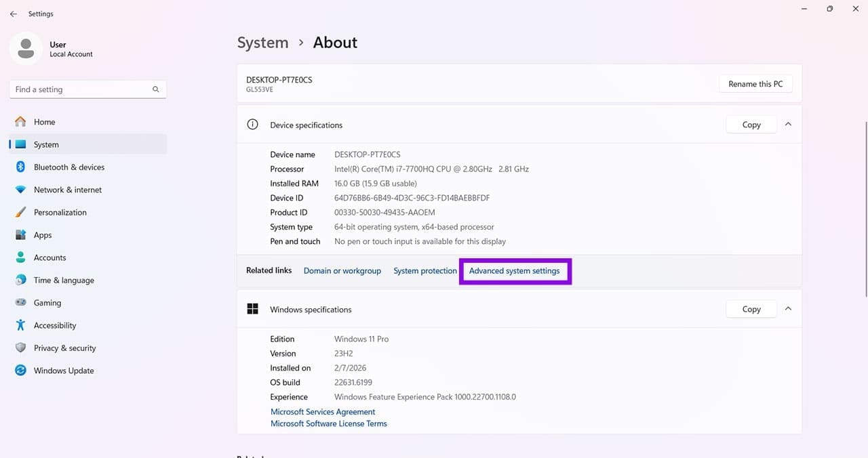The image size is (868, 458).
Task: Click the Windows Update arrows icon
Action: [20, 371]
